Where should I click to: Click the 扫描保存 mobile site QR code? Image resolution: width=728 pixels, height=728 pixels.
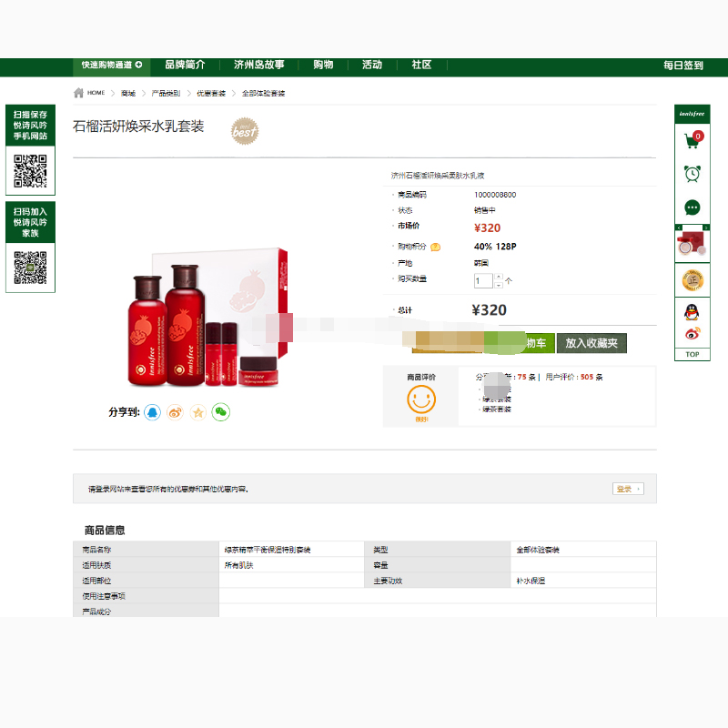[x=30, y=171]
